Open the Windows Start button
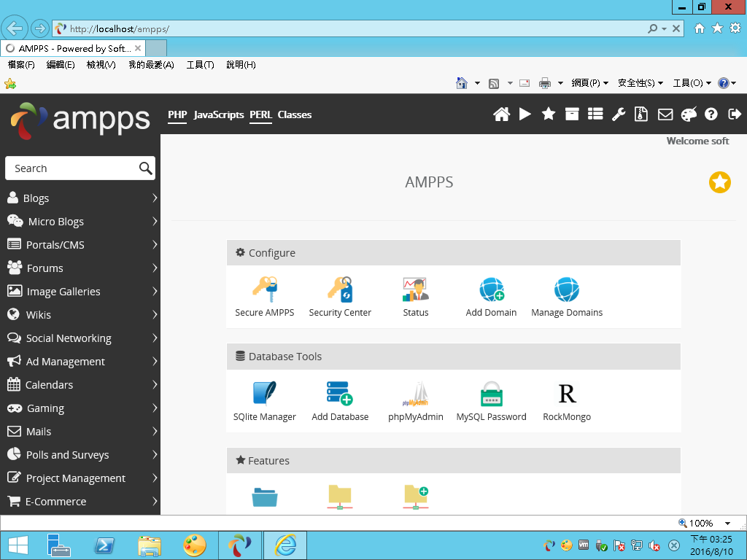 [18, 545]
